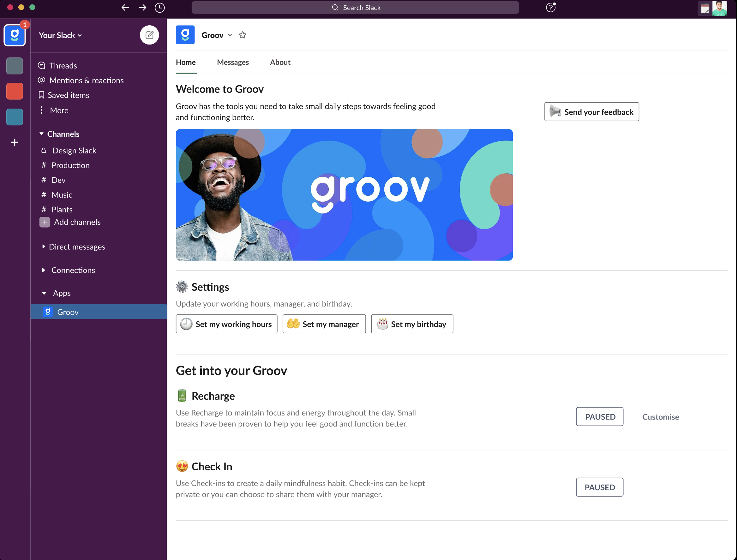Click the add workspace plus icon
This screenshot has width=737, height=560.
[14, 142]
